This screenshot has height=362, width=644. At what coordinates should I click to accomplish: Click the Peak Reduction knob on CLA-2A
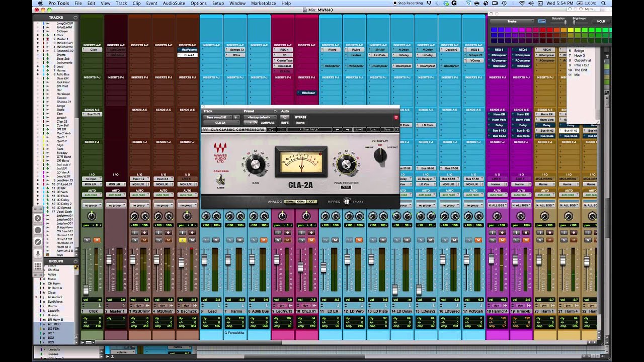[346, 164]
